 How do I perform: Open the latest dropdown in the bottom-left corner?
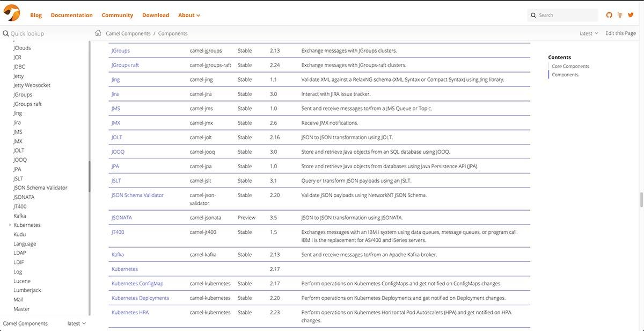(x=76, y=323)
